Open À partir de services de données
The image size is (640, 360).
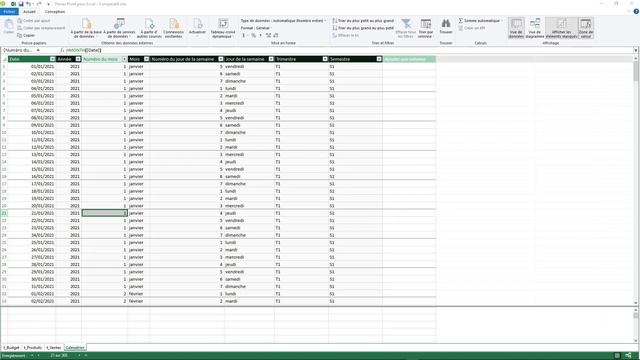119,28
